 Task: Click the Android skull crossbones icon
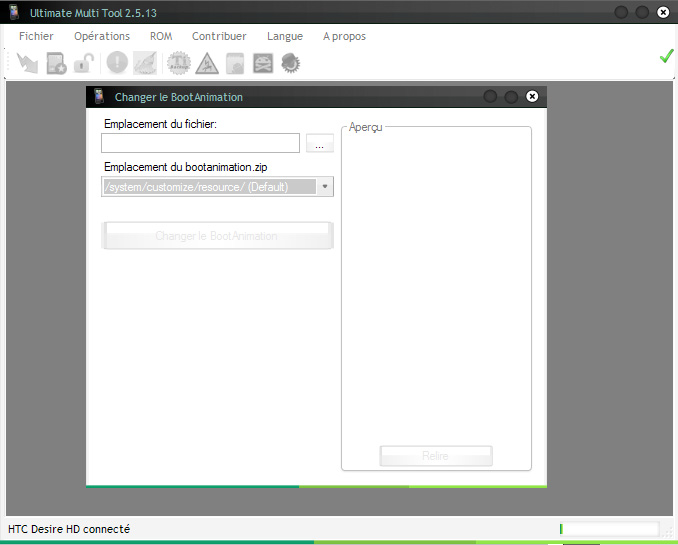[x=263, y=63]
